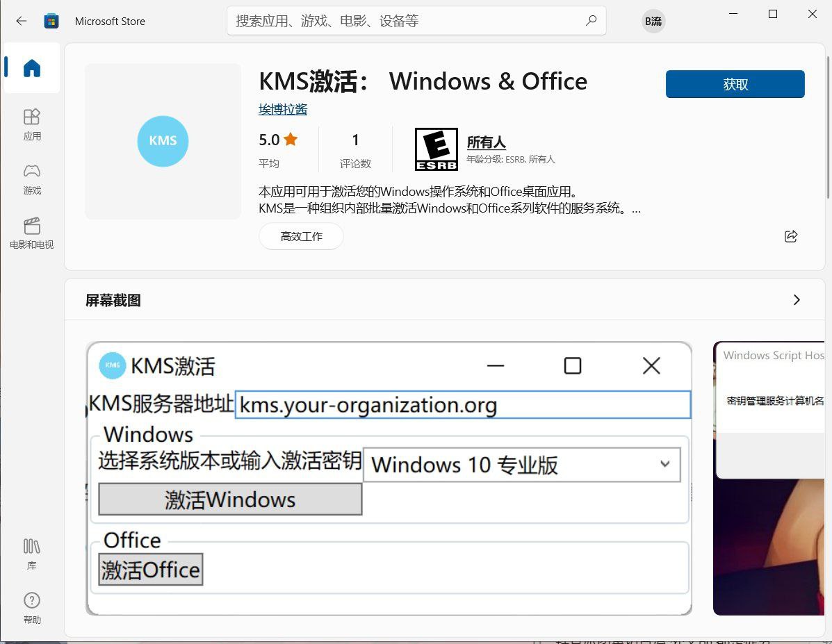Click the KMS app logo image

[163, 141]
